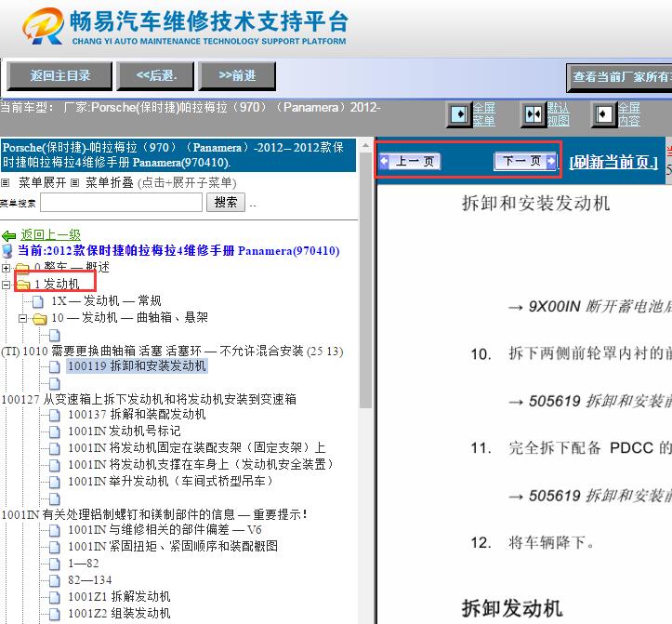Collapse the 1 发动机 tree node
The image size is (672, 624).
(x=6, y=285)
